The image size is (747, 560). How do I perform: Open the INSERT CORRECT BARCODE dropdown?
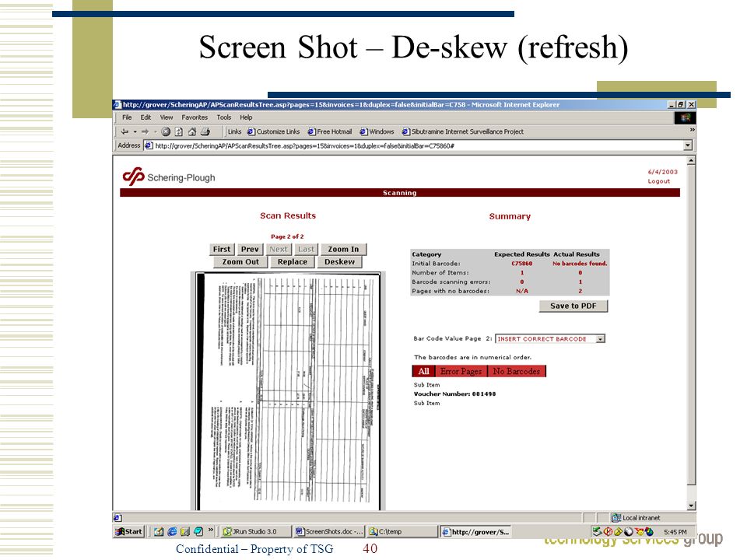coord(600,339)
